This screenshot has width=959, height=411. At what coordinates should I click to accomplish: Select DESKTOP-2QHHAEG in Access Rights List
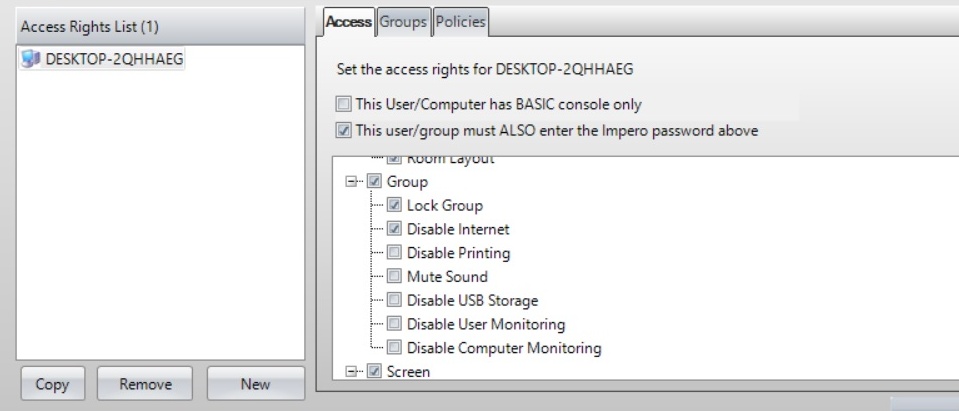coord(102,58)
